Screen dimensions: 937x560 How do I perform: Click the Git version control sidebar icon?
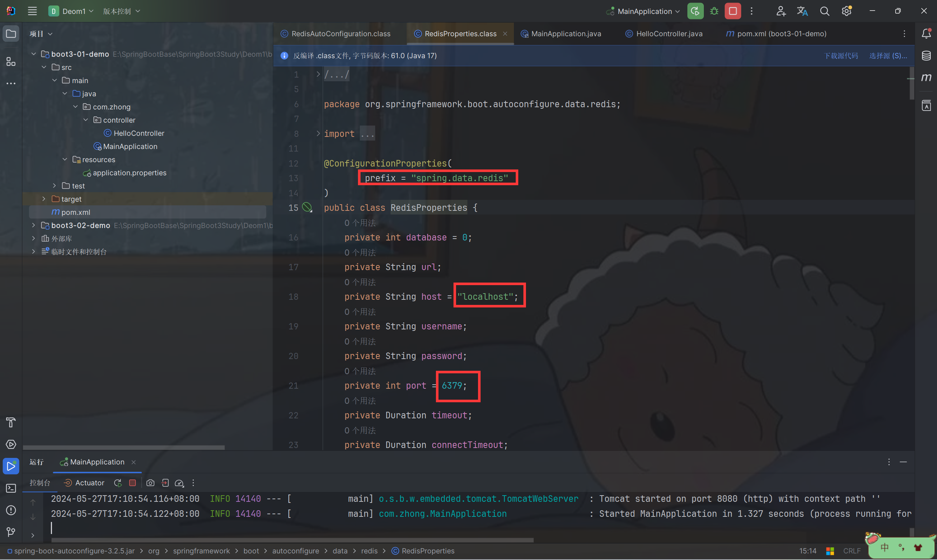tap(11, 532)
